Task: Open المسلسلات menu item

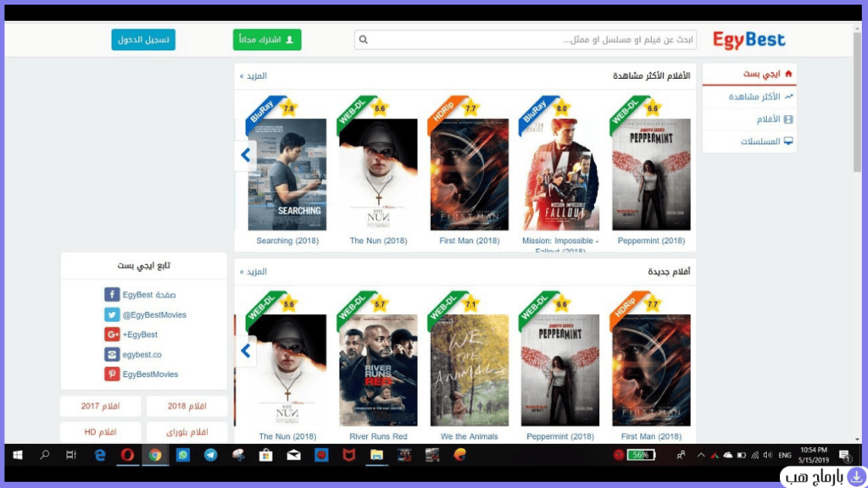Action: coord(749,141)
